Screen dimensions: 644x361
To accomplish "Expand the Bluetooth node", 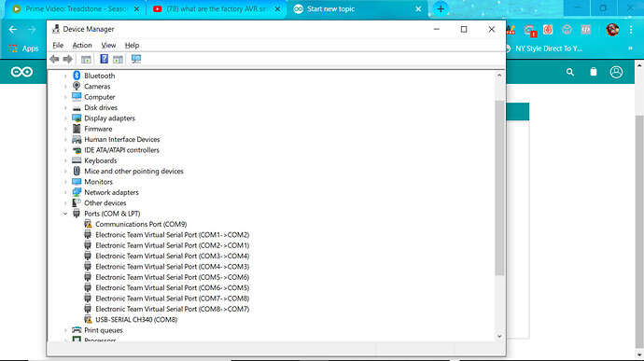I will (x=65, y=76).
